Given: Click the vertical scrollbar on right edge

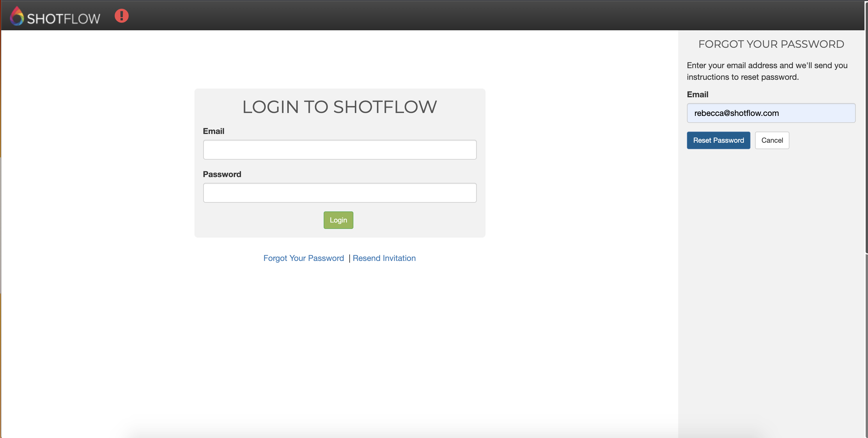Looking at the screenshot, I should click(866, 135).
